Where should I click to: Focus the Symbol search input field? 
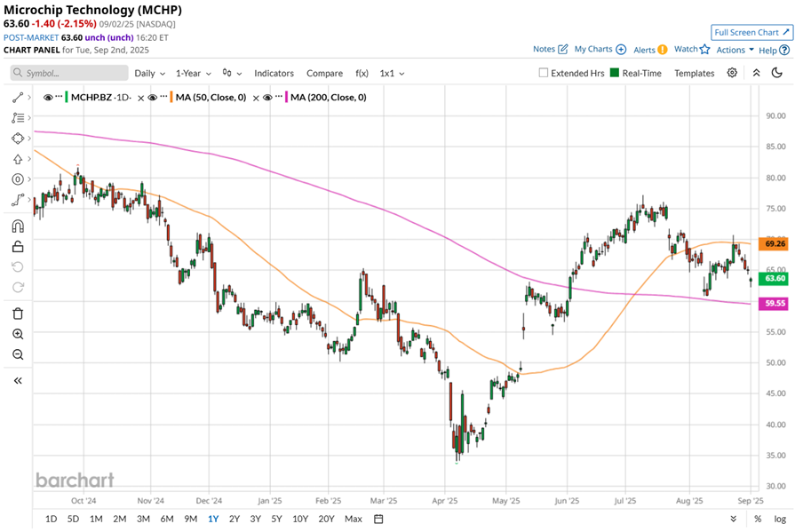pyautogui.click(x=69, y=73)
